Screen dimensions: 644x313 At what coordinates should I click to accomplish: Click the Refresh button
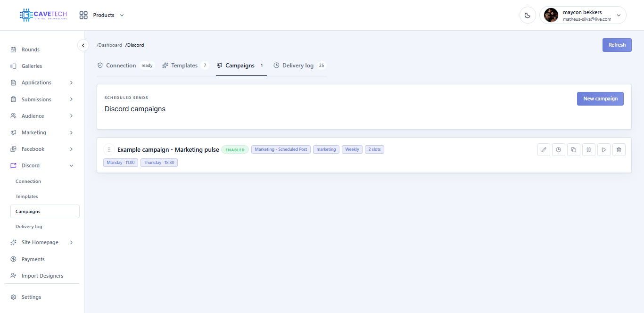click(617, 45)
